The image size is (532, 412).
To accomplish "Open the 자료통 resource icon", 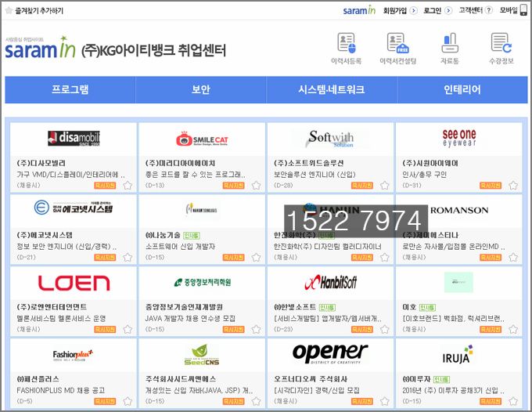I will coord(450,43).
